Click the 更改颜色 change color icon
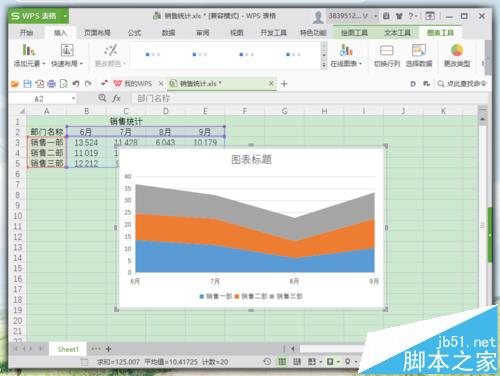 click(x=110, y=50)
